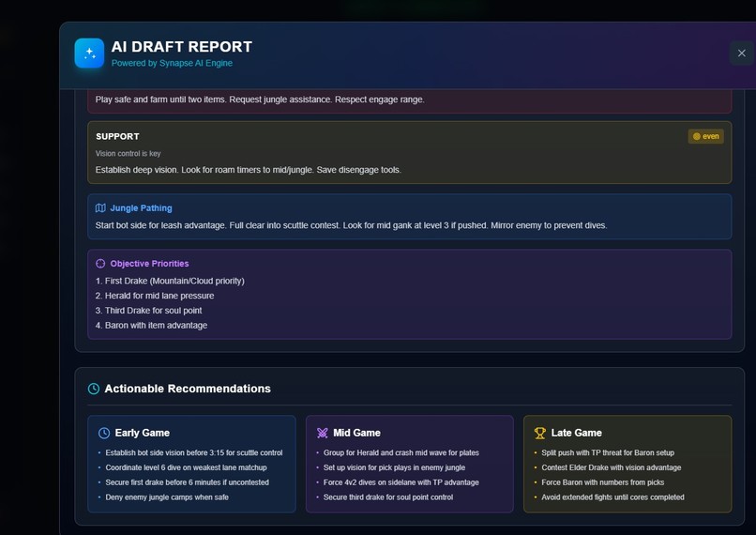Click 'Force 4v2 dives on sidelane' bullet
Screen dimensions: 756x535
tap(401, 482)
